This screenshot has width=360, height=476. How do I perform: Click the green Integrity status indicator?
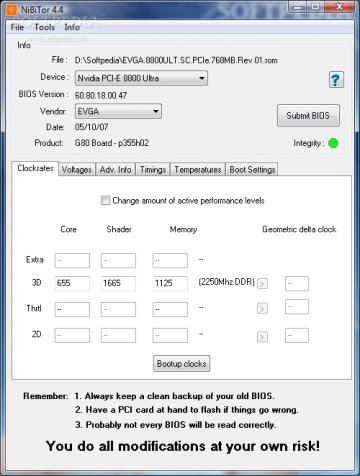(x=333, y=143)
